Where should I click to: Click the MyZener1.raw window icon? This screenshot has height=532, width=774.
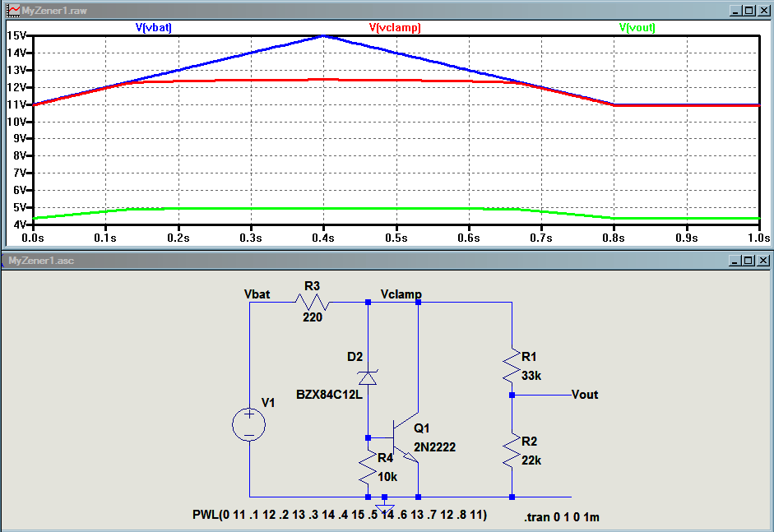click(13, 11)
